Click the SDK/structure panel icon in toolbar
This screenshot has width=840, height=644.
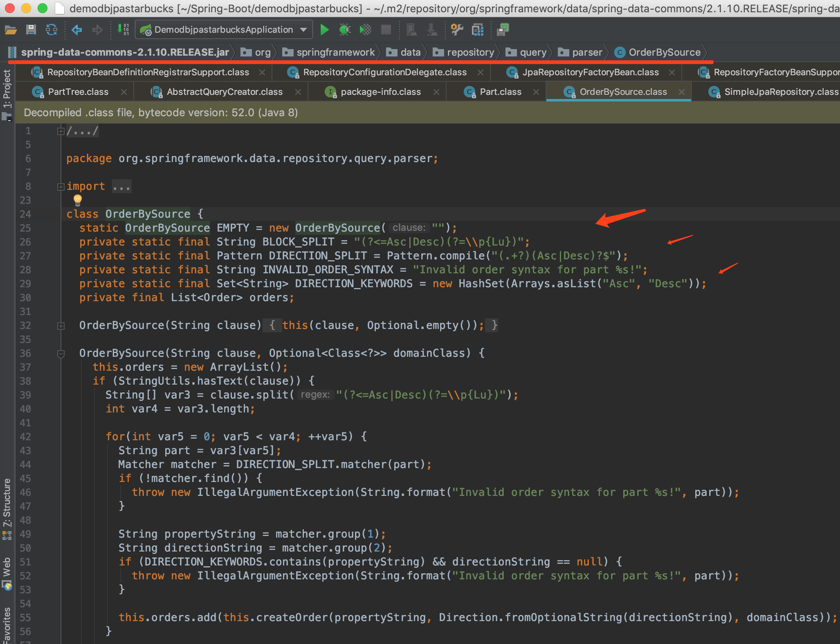(x=477, y=29)
